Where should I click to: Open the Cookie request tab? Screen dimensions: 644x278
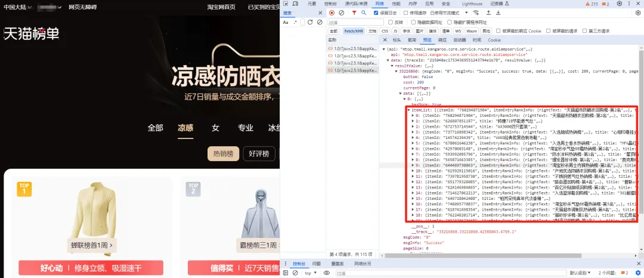click(x=494, y=40)
